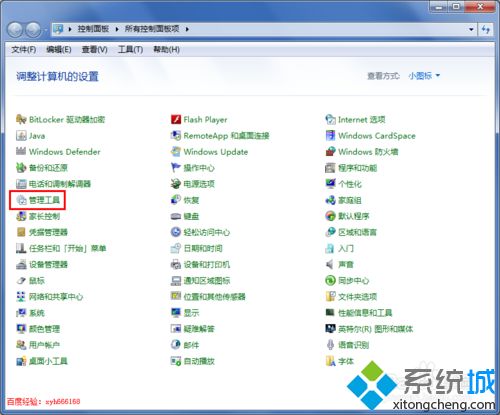The width and height of the screenshot is (500, 415).
Task: Open the Windows Update icon
Action: pyautogui.click(x=176, y=152)
